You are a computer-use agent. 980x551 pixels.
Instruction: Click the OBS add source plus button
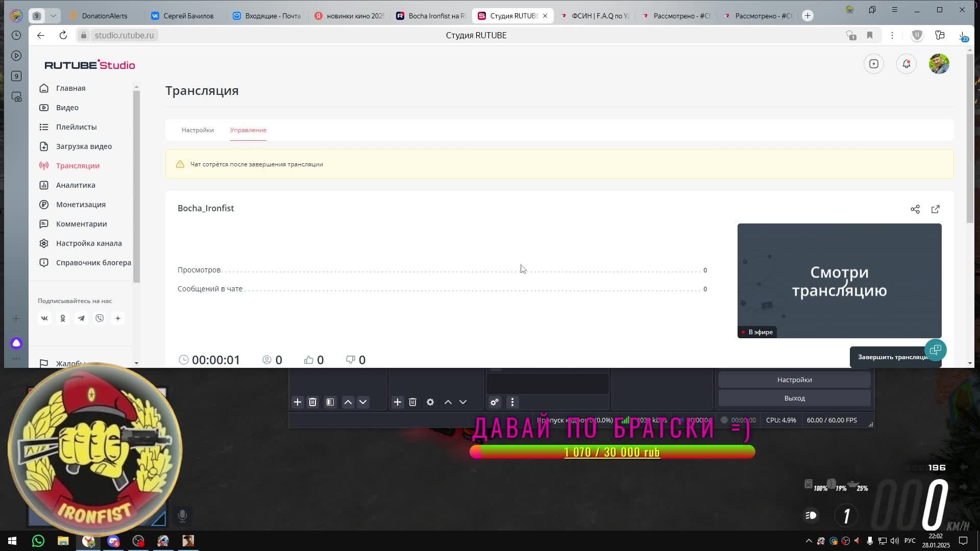pos(397,402)
